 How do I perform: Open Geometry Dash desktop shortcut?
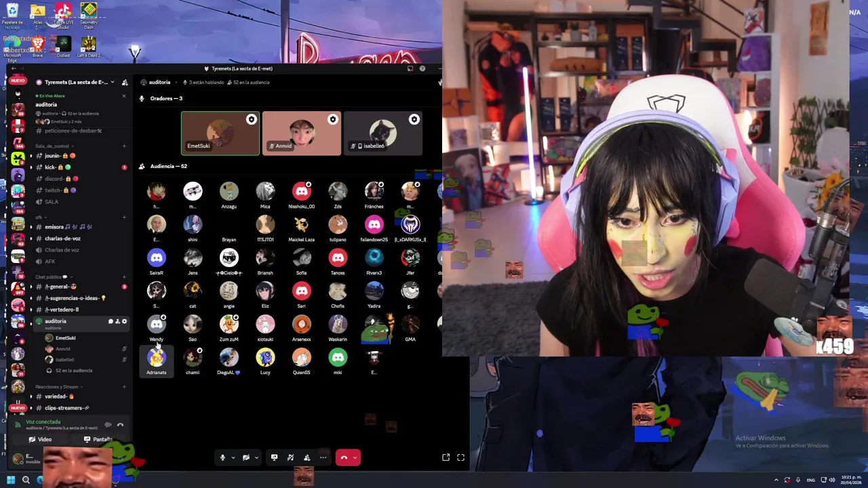(x=89, y=15)
